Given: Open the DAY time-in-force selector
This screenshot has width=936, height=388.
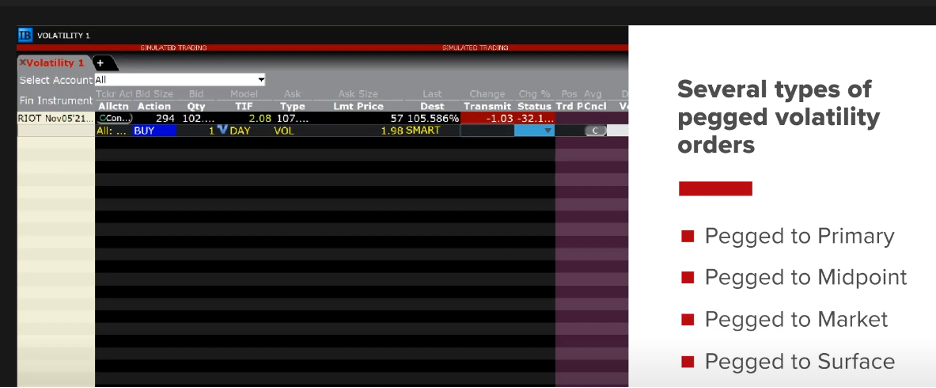Looking at the screenshot, I should (x=240, y=130).
